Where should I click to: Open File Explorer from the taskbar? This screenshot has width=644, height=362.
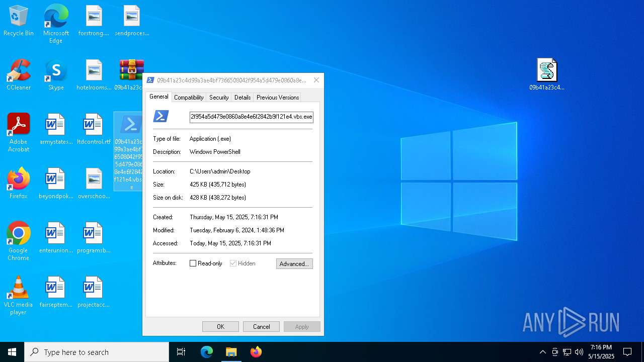pos(231,352)
